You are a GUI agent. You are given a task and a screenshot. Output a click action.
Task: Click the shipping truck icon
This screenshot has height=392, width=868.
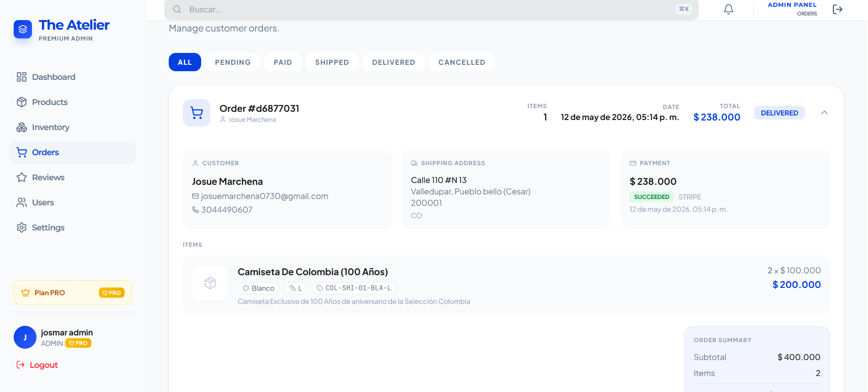coord(414,163)
